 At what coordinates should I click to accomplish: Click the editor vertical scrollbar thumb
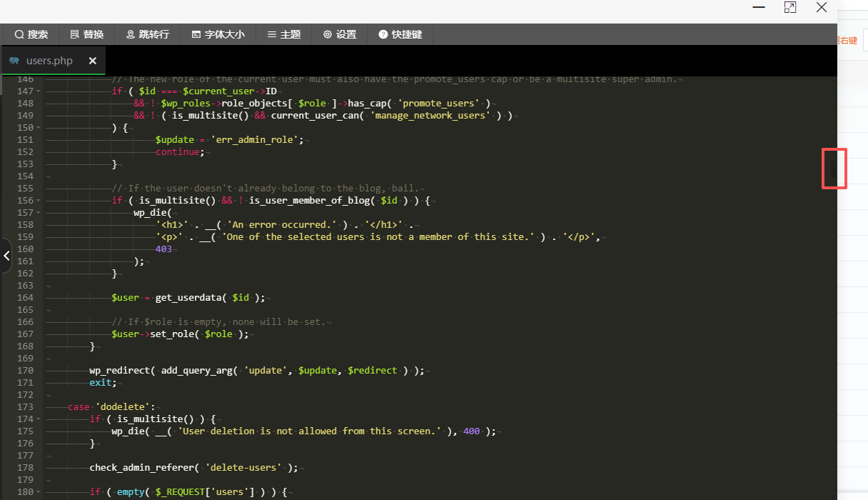point(833,168)
